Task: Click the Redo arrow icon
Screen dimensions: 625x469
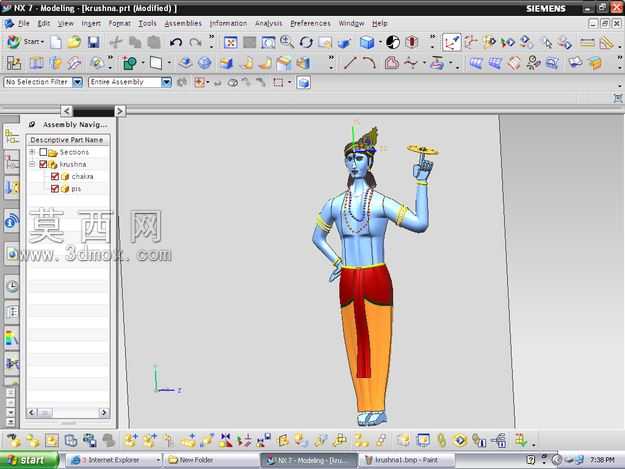Action: tap(195, 42)
